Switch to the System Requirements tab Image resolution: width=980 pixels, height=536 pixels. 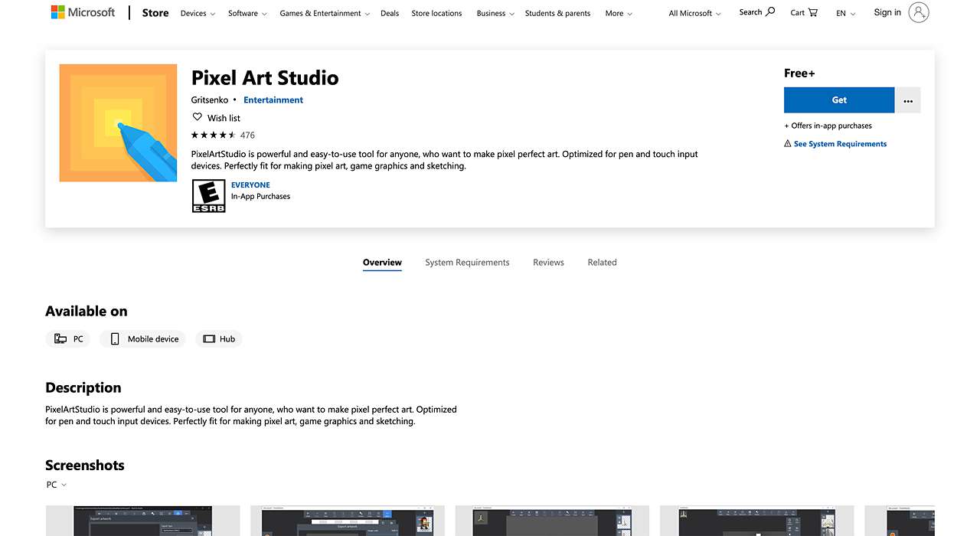tap(467, 262)
